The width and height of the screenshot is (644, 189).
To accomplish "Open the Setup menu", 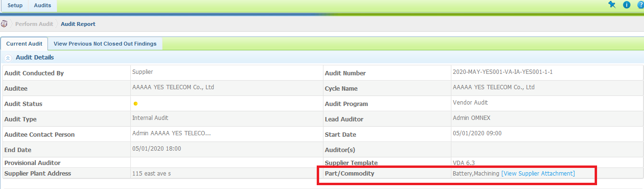I will coord(15,6).
